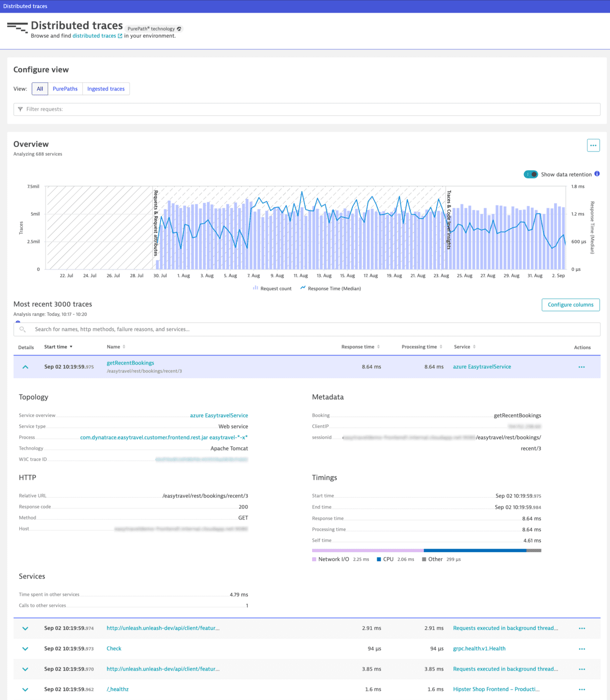The height and width of the screenshot is (700, 610).
Task: Open the actions (…) menu for the getRecentBookings trace
Action: (582, 367)
